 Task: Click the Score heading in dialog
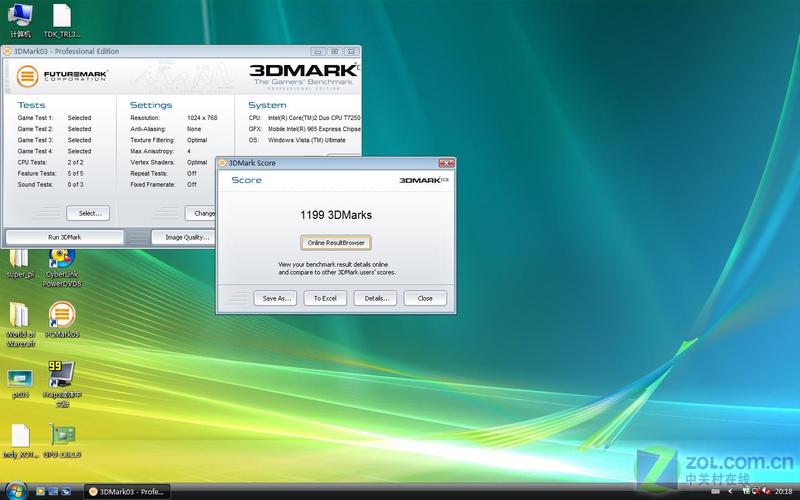tap(246, 180)
